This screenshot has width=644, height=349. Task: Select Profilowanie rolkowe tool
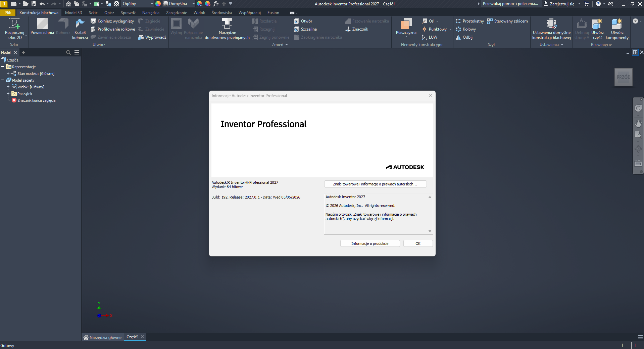(113, 29)
